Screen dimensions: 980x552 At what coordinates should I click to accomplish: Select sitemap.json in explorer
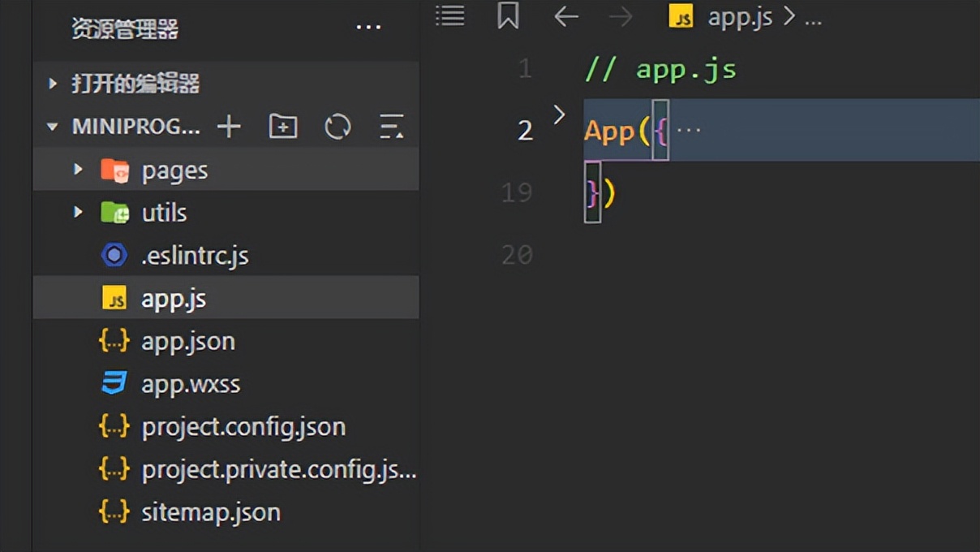tap(211, 512)
